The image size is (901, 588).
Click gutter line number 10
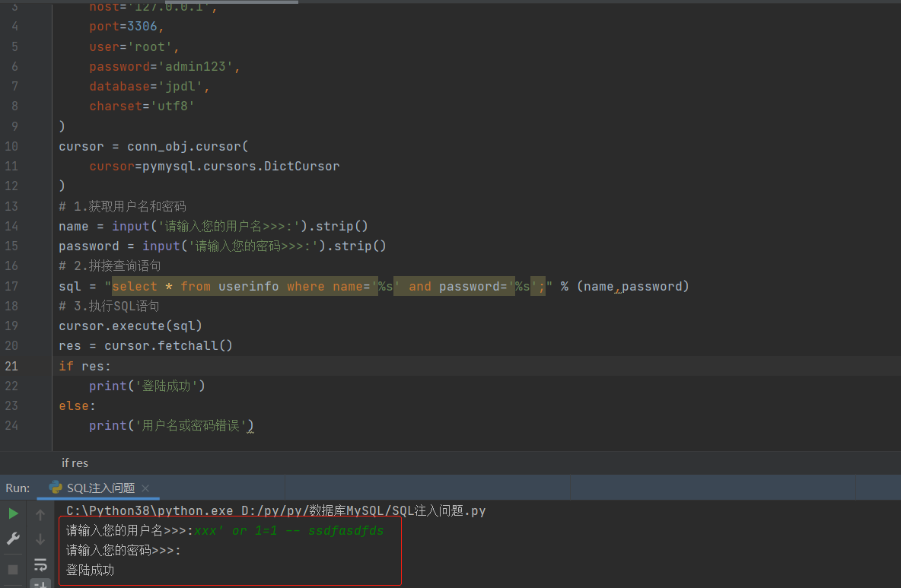(x=11, y=146)
